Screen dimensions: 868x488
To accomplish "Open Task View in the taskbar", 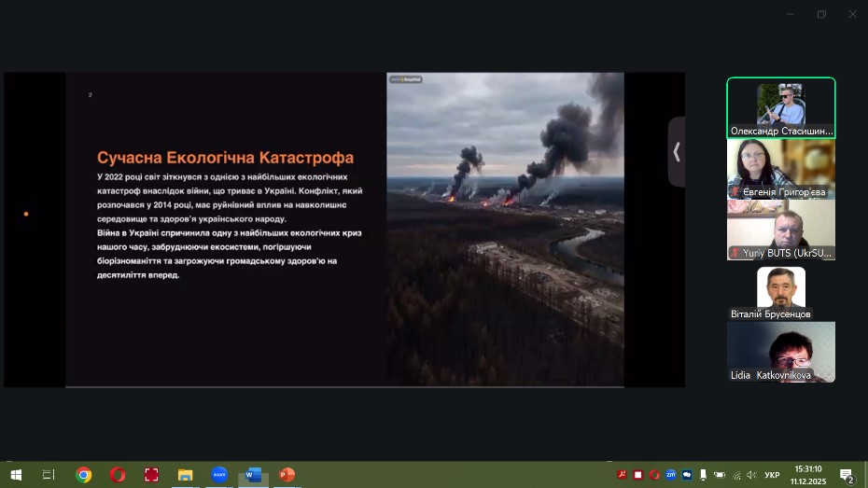I will pos(49,475).
